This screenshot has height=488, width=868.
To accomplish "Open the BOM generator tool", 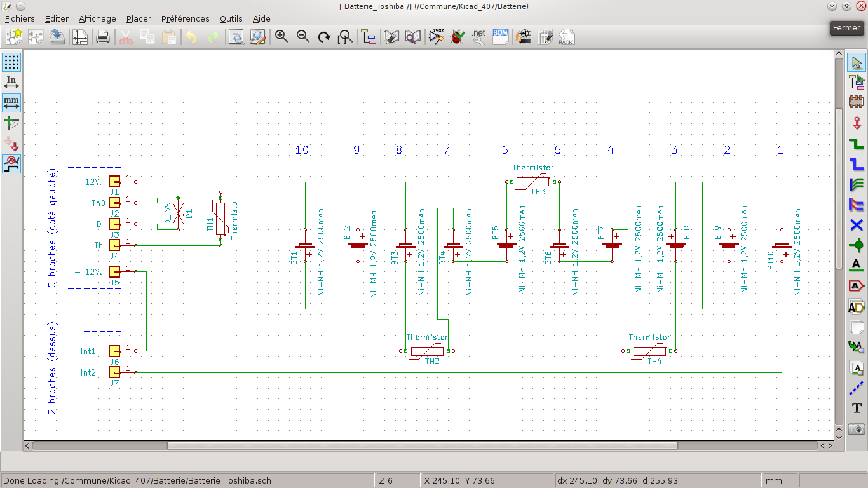I will pos(500,37).
